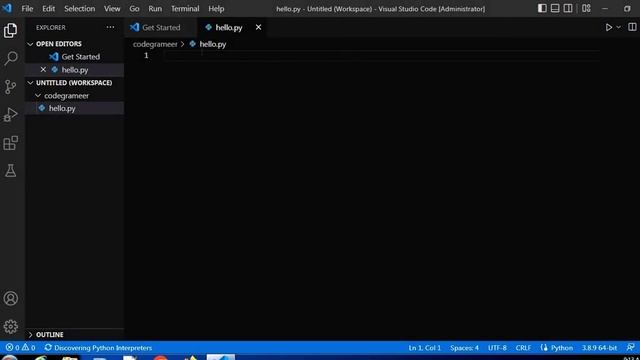Open the Terminal menu

pyautogui.click(x=185, y=9)
